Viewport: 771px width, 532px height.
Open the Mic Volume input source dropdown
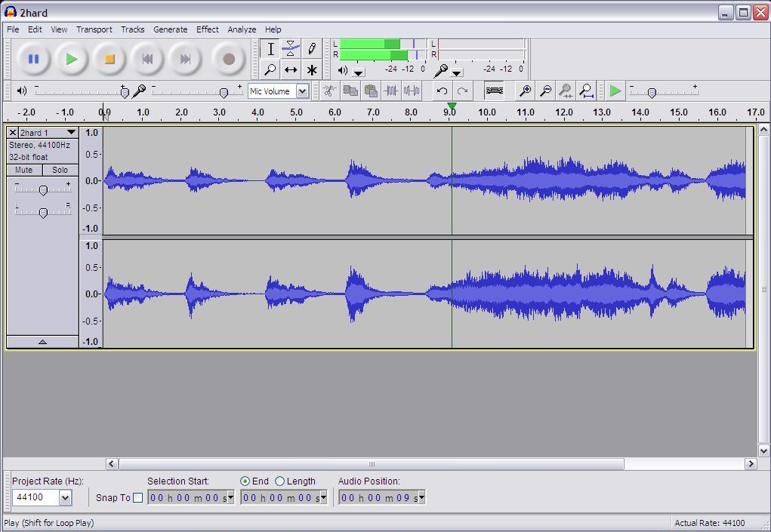click(x=302, y=91)
